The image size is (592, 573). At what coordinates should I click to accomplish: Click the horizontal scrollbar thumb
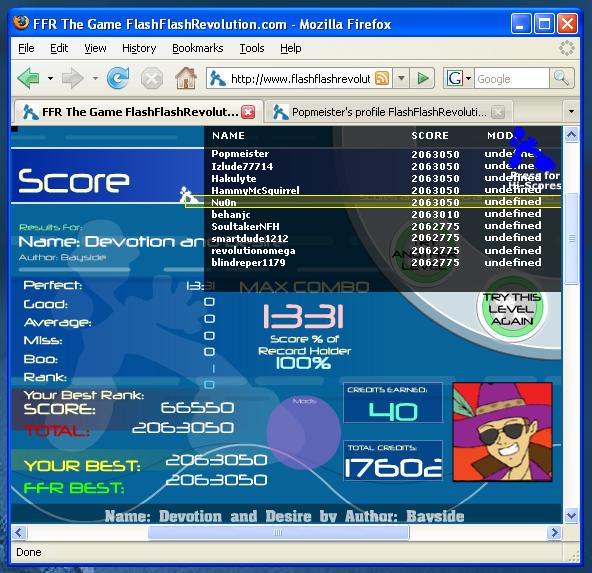(279, 533)
